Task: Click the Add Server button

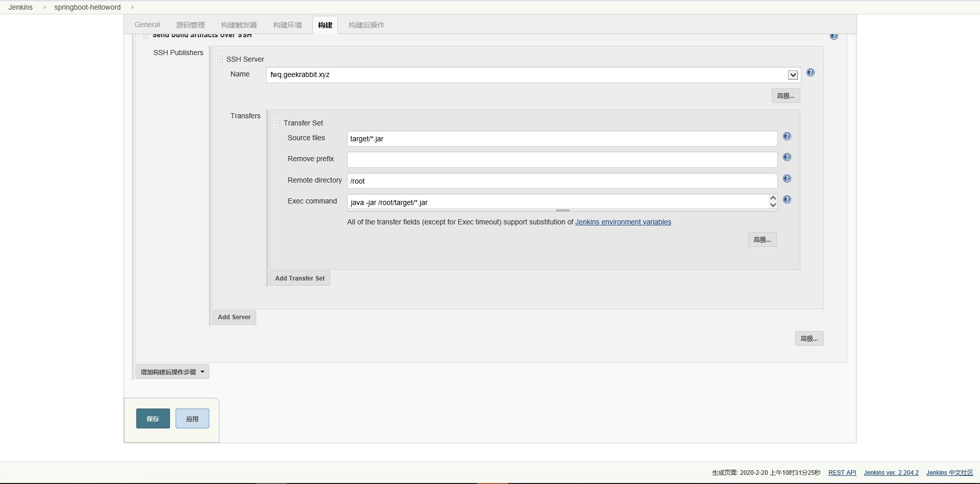Action: coord(234,317)
